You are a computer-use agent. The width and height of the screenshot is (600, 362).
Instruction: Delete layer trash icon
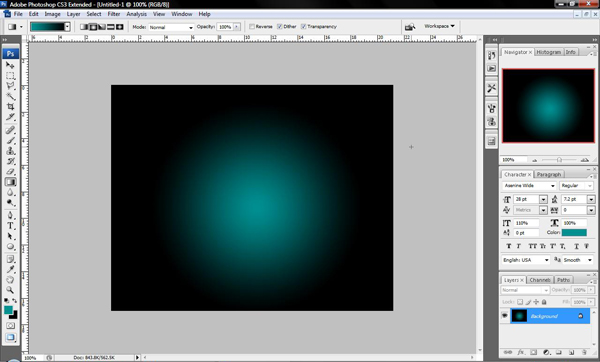pyautogui.click(x=584, y=352)
